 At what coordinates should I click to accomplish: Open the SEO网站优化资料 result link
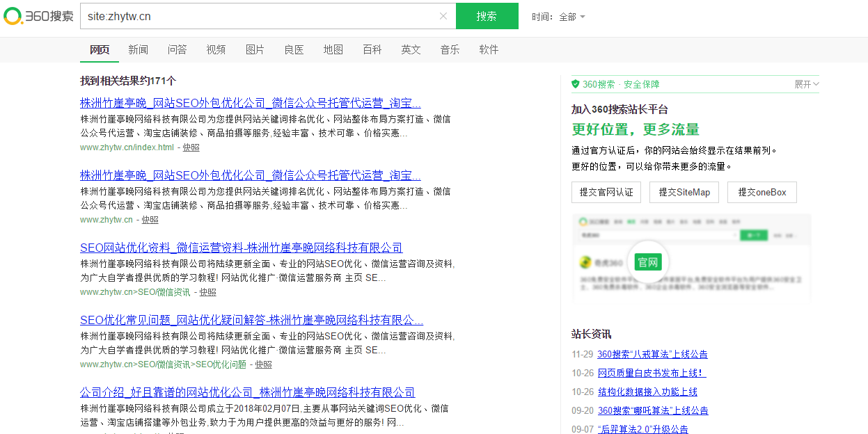(x=241, y=248)
